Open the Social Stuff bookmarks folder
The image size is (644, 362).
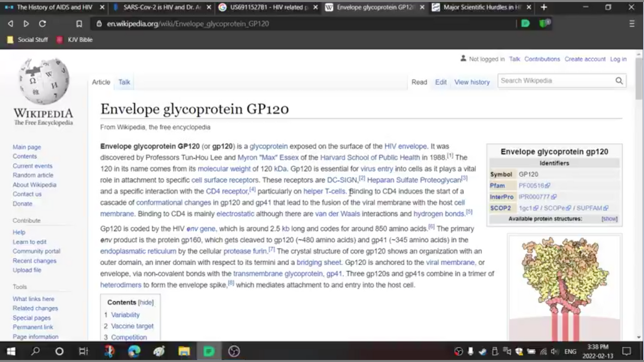28,40
